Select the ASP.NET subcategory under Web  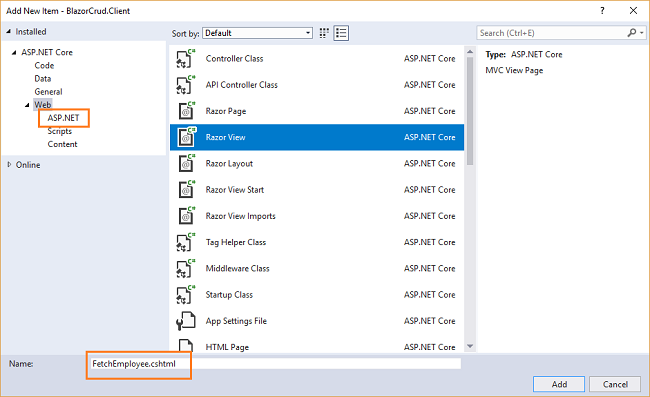click(63, 118)
